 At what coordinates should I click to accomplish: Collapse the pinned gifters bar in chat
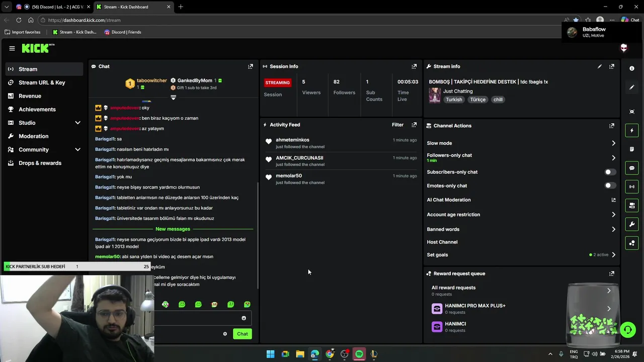tap(173, 97)
